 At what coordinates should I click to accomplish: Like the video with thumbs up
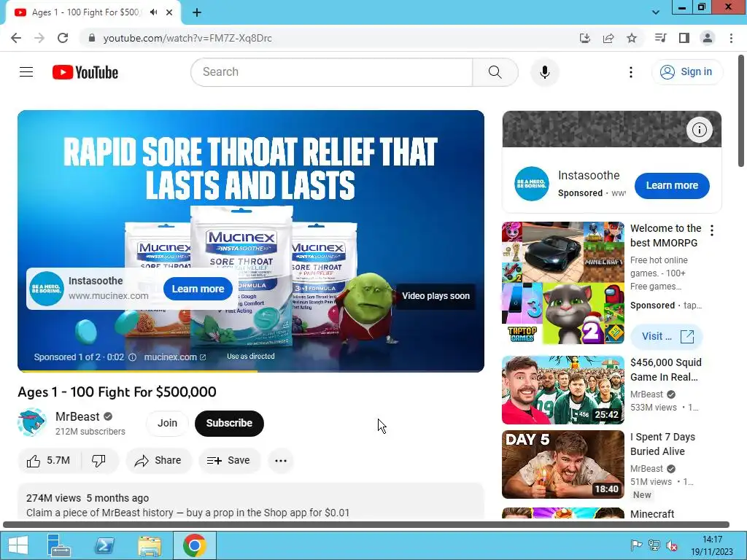click(x=49, y=461)
